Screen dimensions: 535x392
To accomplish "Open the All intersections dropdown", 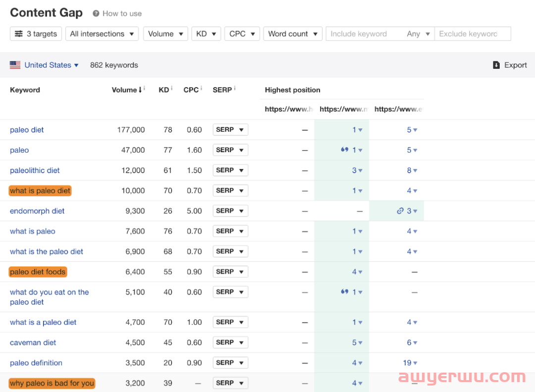I will [102, 34].
